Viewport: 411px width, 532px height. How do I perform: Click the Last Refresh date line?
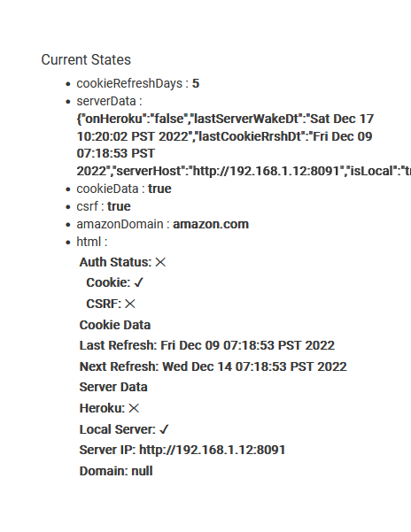click(x=207, y=345)
